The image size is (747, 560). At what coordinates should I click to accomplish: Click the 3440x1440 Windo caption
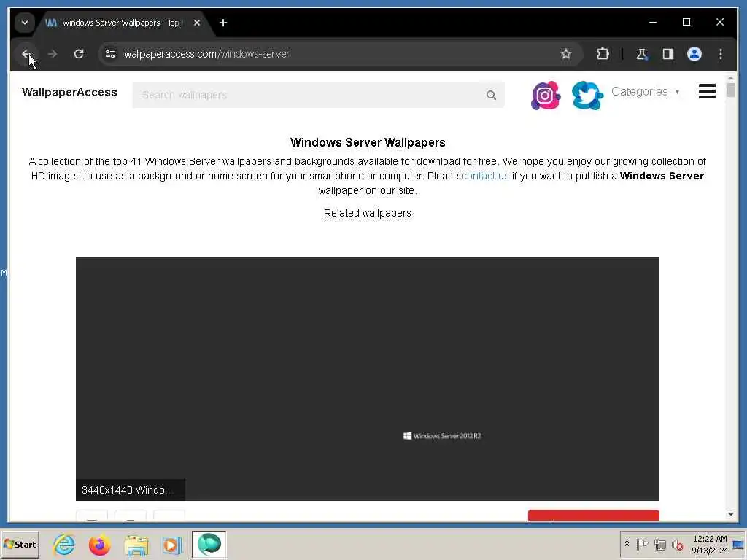click(x=130, y=490)
